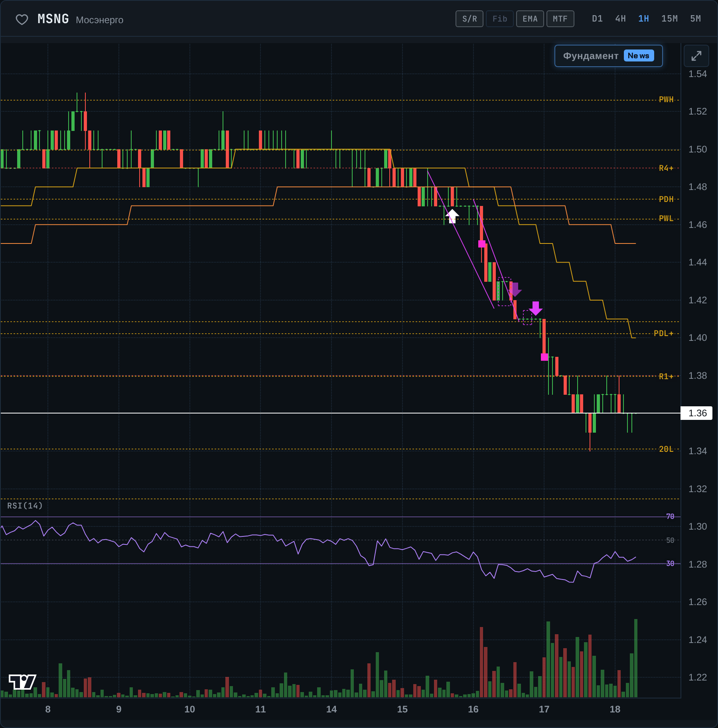Click the dark purple down arrow marker

point(515,290)
